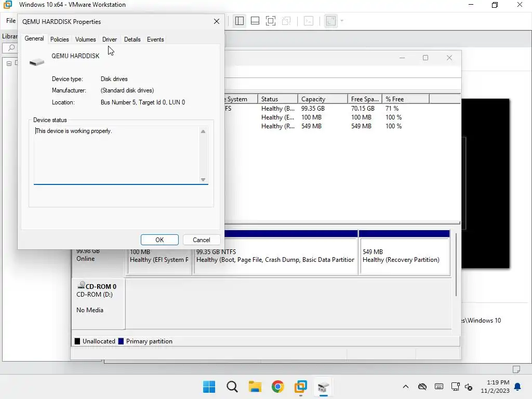Click the Unallocated legend black swatch

tap(77, 341)
